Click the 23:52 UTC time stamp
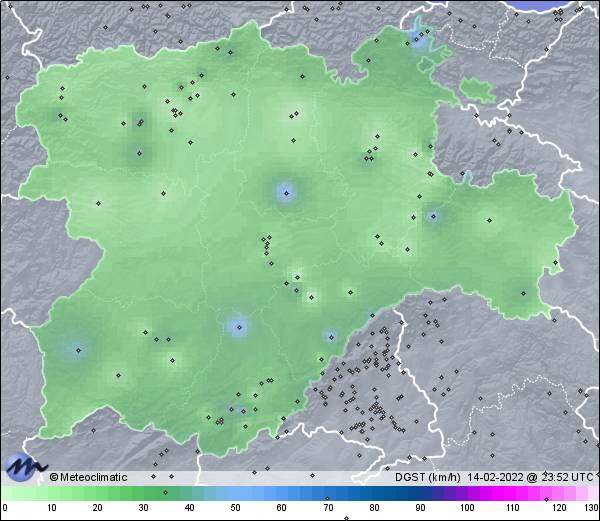 (569, 477)
